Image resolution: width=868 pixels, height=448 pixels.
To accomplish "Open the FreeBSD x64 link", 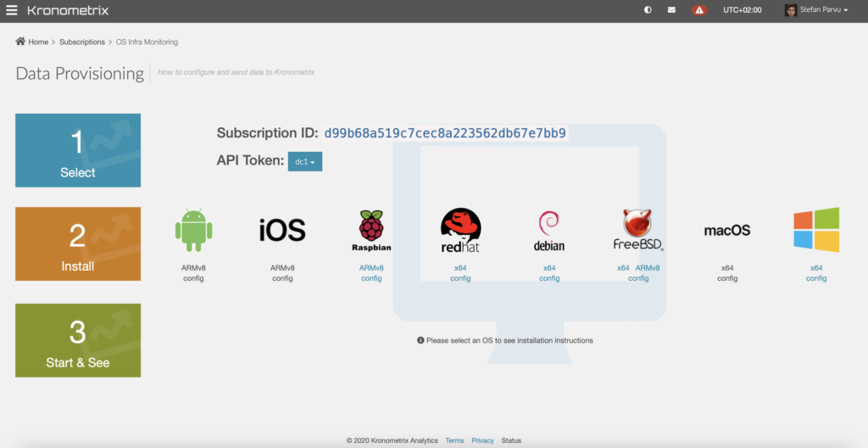I will point(623,268).
